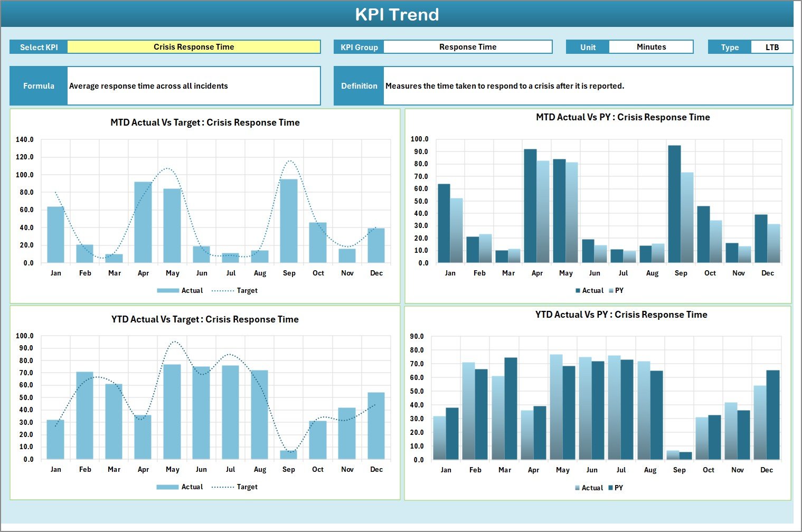Select the YTD Actual Vs Target chart title
The width and height of the screenshot is (802, 532).
(205, 319)
